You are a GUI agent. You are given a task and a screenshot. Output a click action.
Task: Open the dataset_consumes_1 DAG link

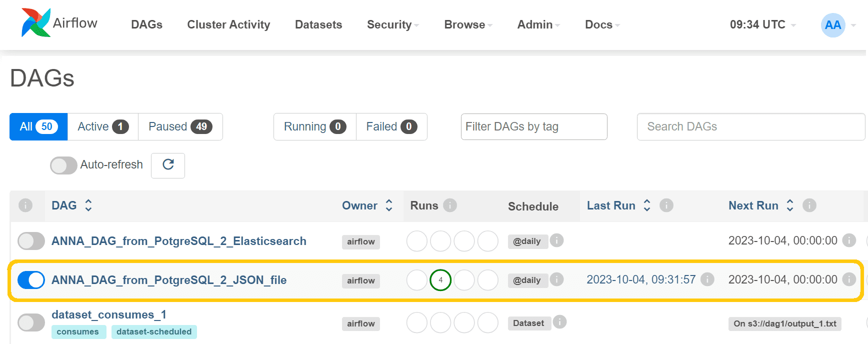pyautogui.click(x=109, y=314)
